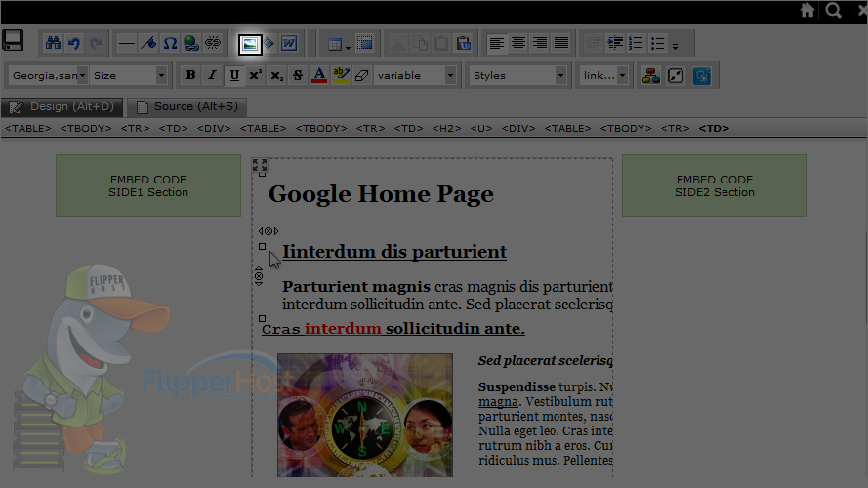Click the underlined 'magna' link
Image resolution: width=868 pixels, height=488 pixels.
point(498,402)
